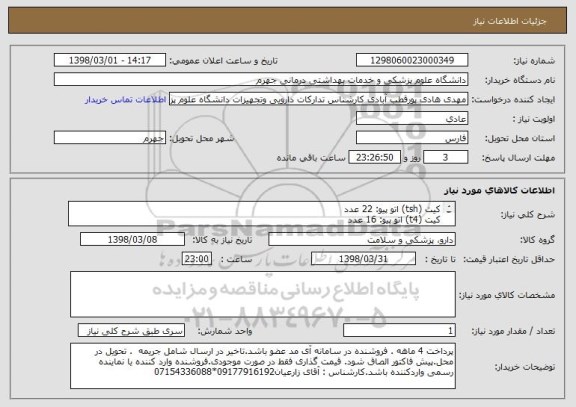Click the اطلاعات کالاهای مورد نیاز section heading
The width and height of the screenshot is (576, 407).
point(500,190)
